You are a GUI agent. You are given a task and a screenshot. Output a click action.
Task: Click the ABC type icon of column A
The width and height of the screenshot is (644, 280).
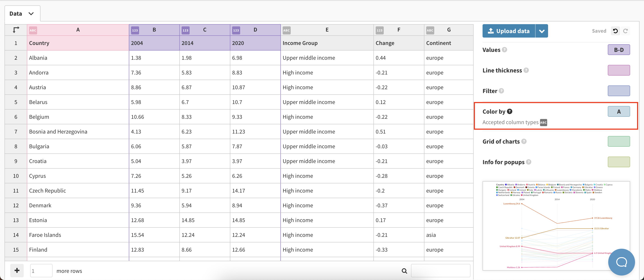tap(33, 30)
